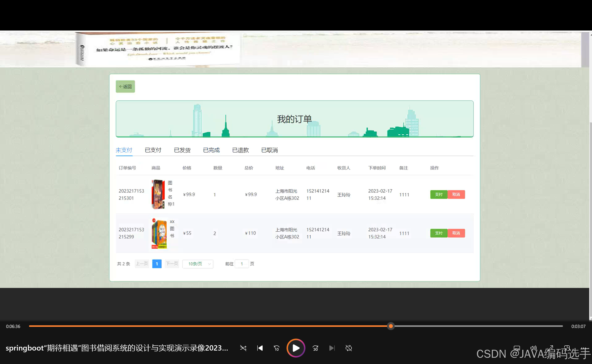This screenshot has height=364, width=592.
Task: Click the volume speaker icon
Action: point(533,348)
